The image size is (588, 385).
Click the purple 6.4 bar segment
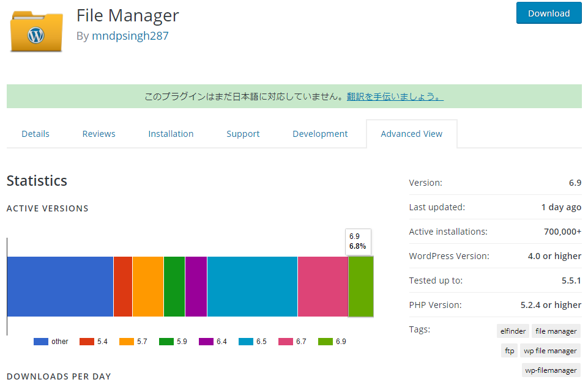[196, 287]
